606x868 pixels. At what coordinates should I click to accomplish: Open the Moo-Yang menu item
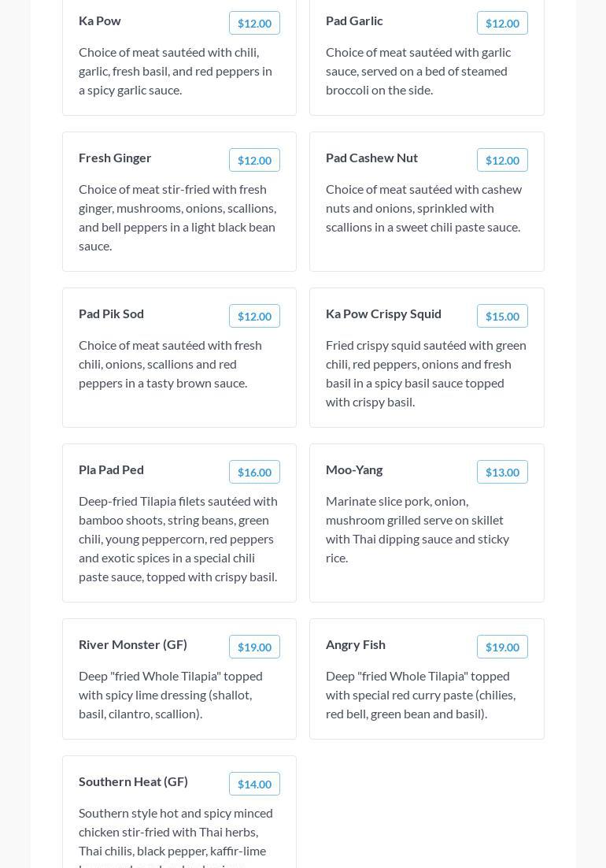click(354, 469)
